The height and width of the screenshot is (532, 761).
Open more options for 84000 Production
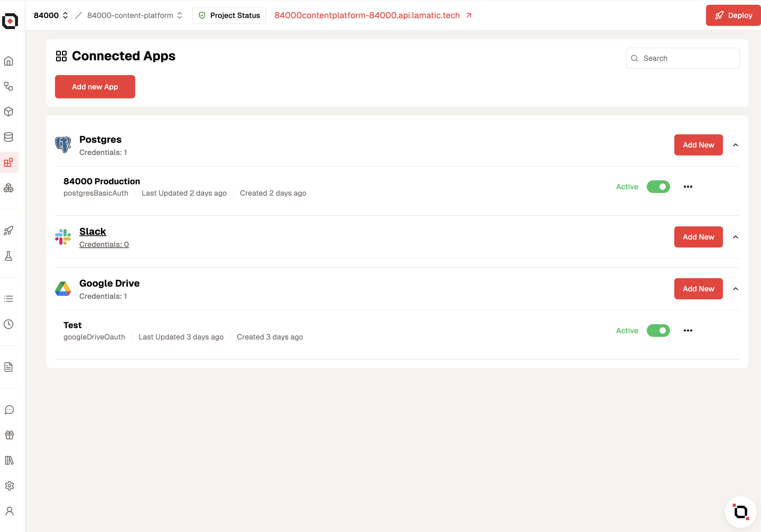click(688, 187)
